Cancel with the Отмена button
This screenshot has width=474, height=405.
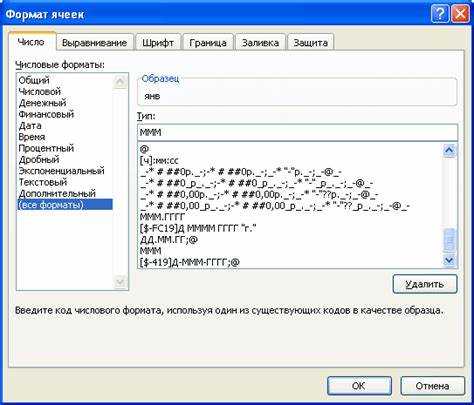pyautogui.click(x=432, y=386)
